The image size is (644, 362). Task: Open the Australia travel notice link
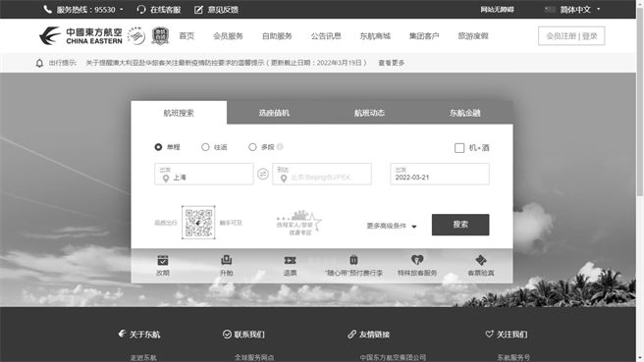pos(226,63)
